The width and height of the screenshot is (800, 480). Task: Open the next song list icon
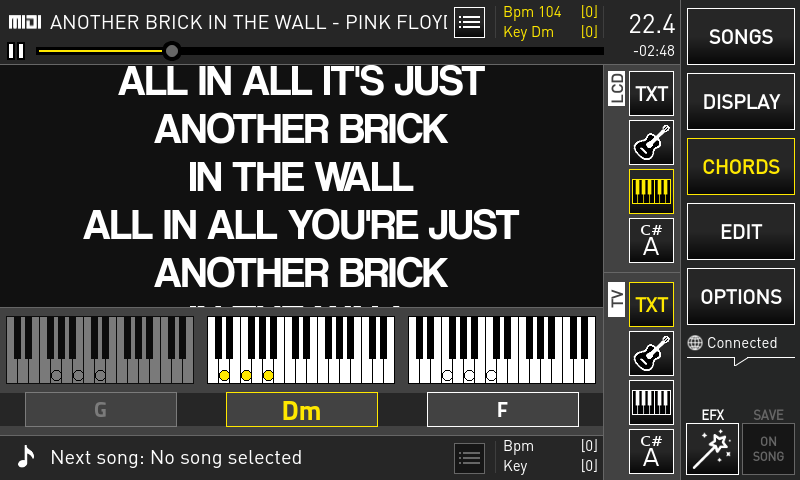469,458
